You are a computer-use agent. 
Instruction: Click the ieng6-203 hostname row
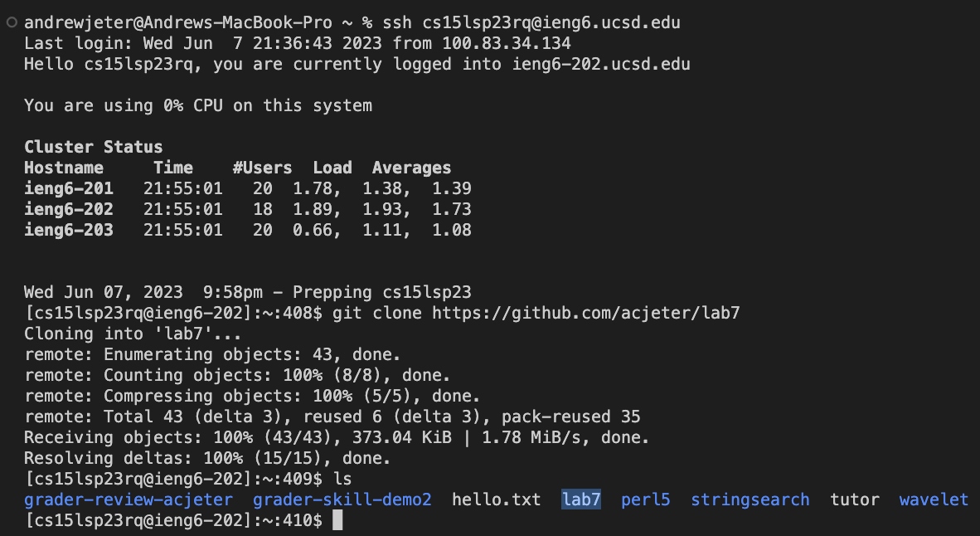[248, 230]
